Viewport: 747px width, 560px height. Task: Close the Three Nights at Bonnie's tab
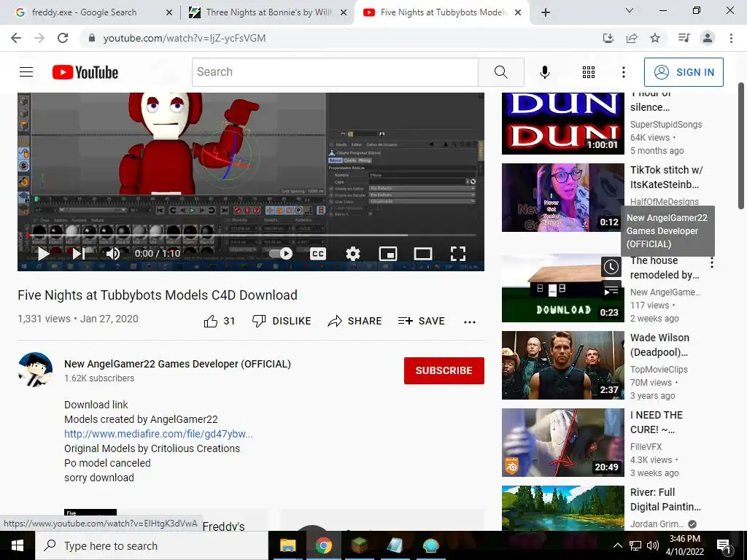point(344,13)
